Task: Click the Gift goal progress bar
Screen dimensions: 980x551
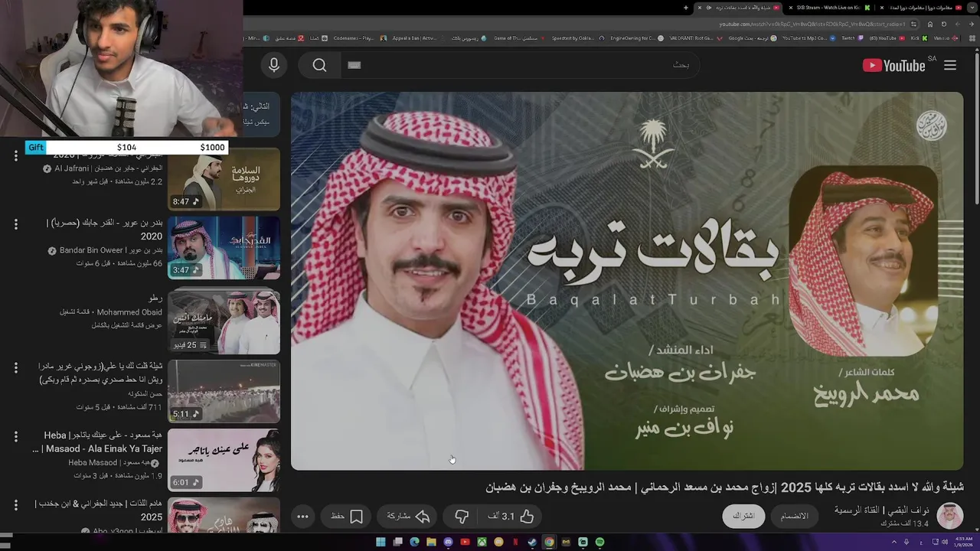Action: click(x=127, y=148)
